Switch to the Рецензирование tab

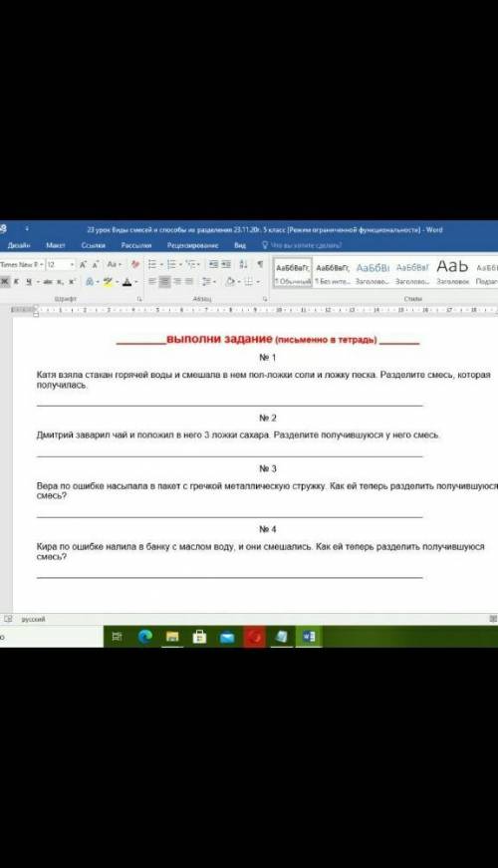pyautogui.click(x=192, y=245)
